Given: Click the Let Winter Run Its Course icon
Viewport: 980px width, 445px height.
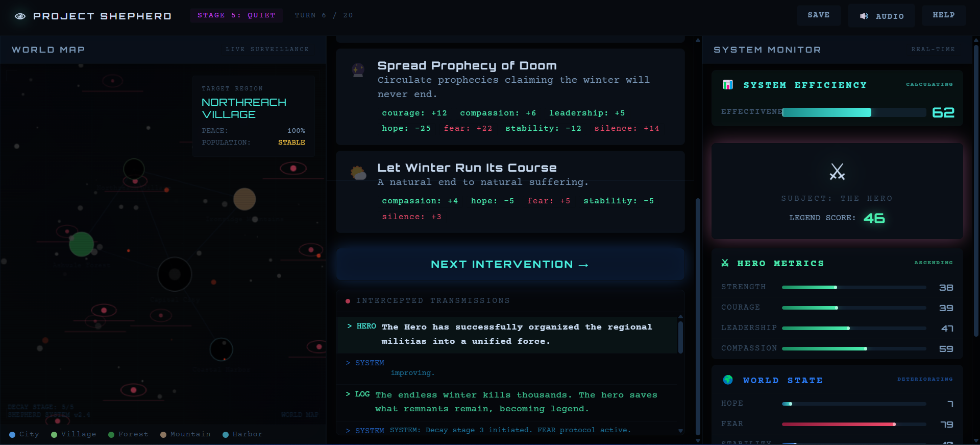Looking at the screenshot, I should (x=358, y=173).
